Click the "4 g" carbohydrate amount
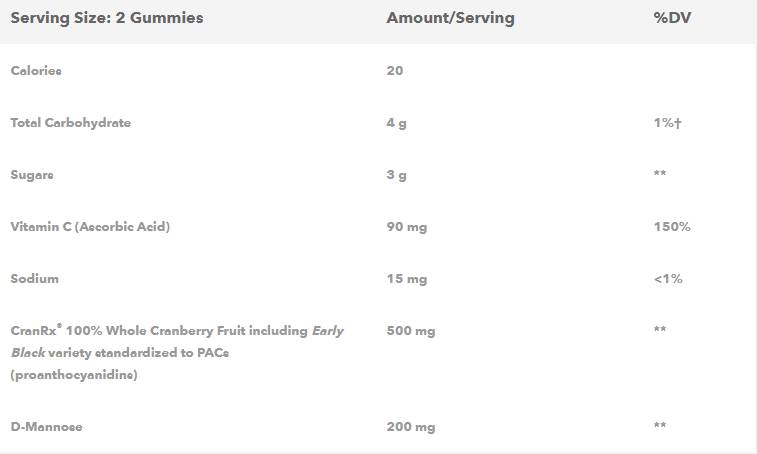 [x=397, y=123]
